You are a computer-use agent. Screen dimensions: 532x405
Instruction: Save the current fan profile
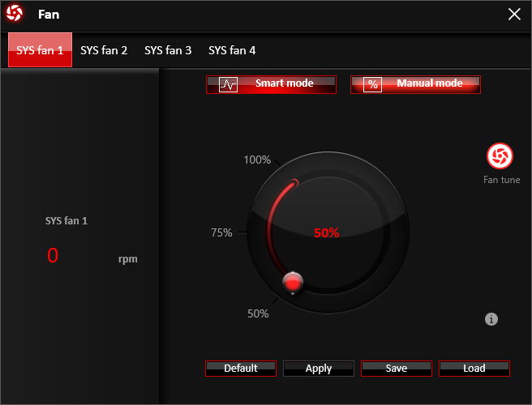(397, 369)
